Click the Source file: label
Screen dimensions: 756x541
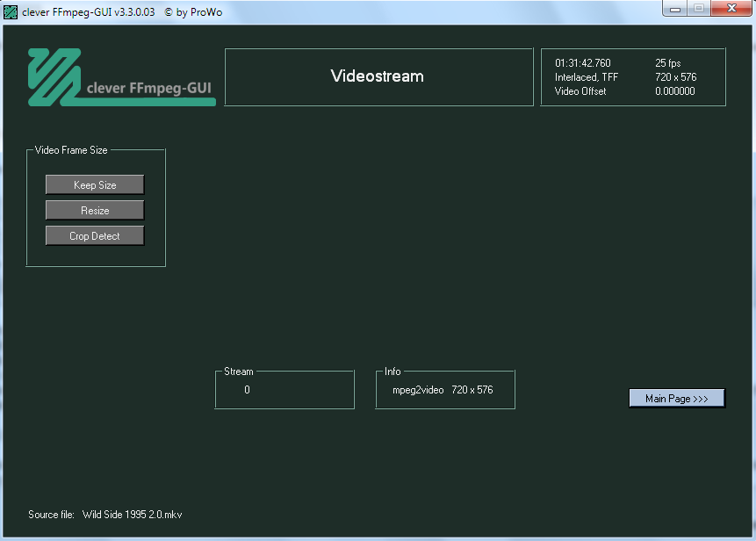click(51, 515)
